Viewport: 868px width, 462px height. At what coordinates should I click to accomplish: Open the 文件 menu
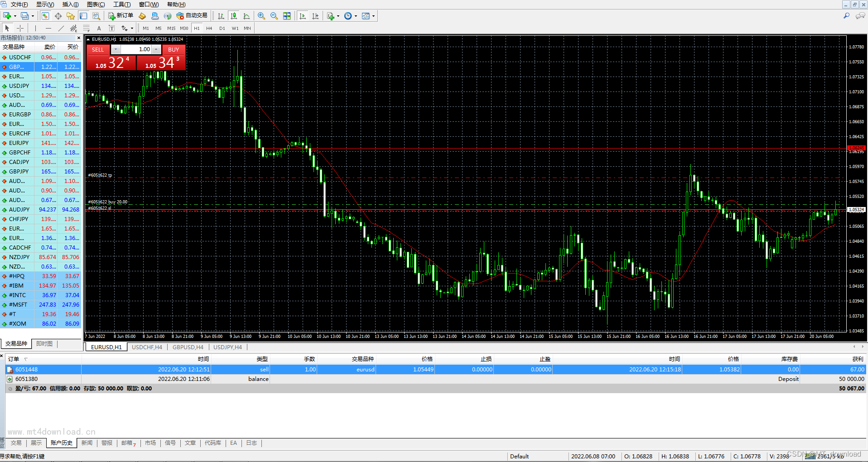(x=19, y=5)
